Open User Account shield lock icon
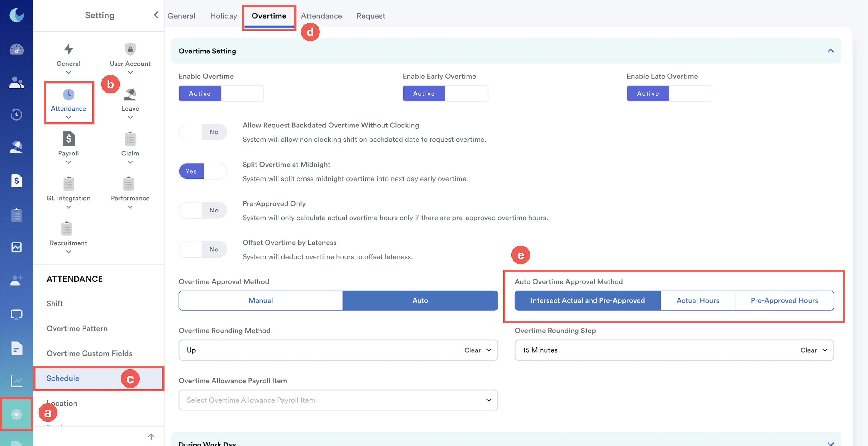The width and height of the screenshot is (868, 446). (x=130, y=49)
